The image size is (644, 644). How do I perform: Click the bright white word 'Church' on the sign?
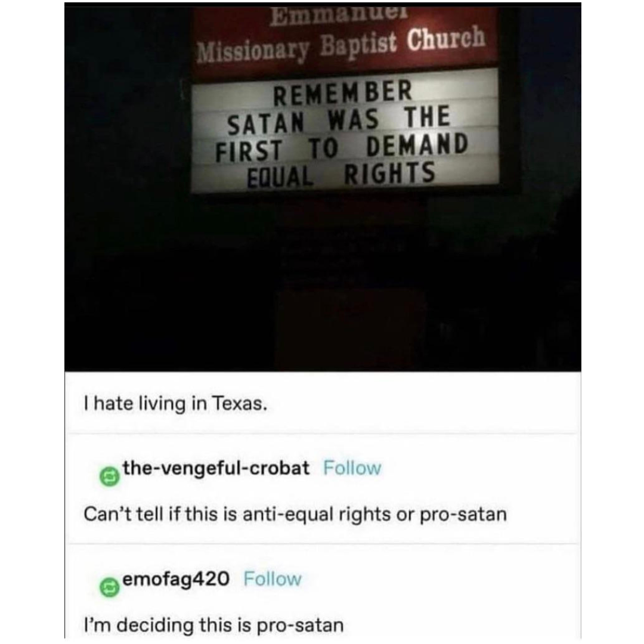pos(446,39)
